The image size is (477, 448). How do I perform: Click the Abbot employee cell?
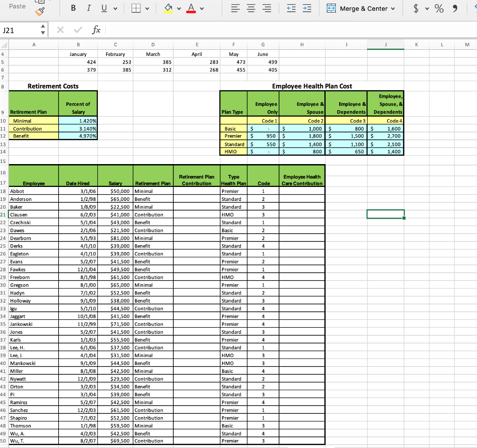pos(34,191)
